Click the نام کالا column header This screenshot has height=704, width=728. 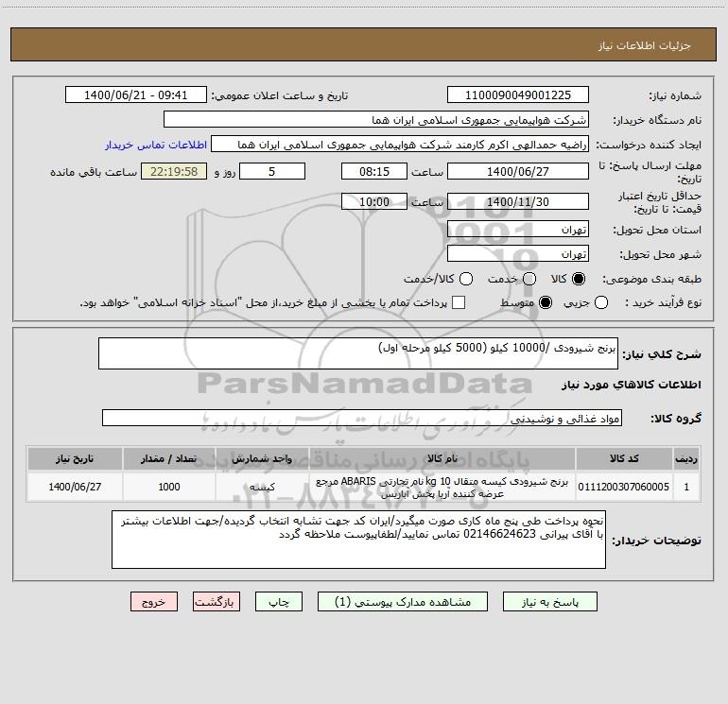(442, 458)
